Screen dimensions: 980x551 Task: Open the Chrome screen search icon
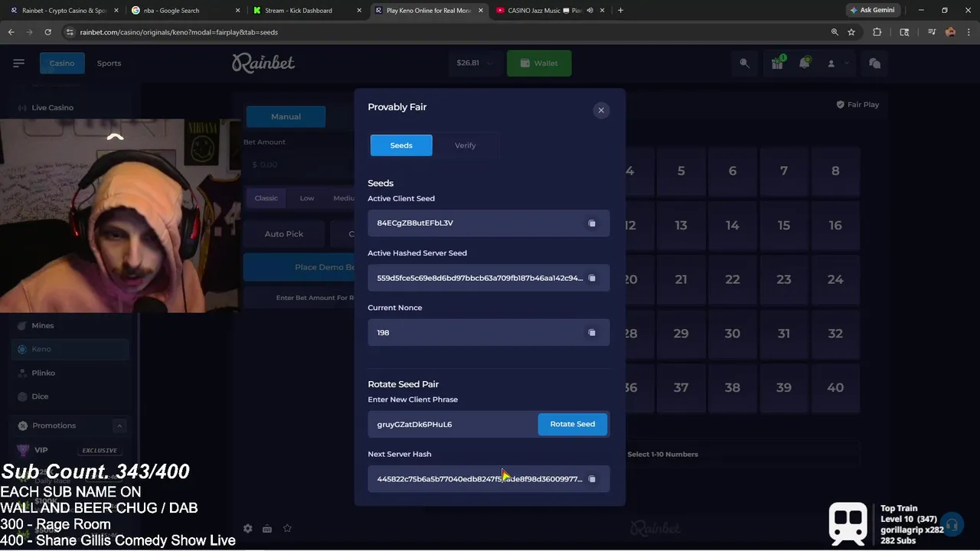tap(904, 32)
